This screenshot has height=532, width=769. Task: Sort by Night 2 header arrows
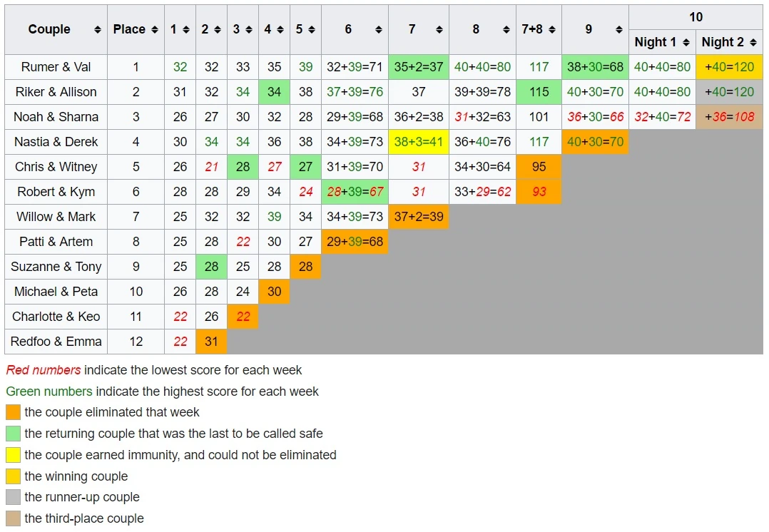[x=753, y=43]
